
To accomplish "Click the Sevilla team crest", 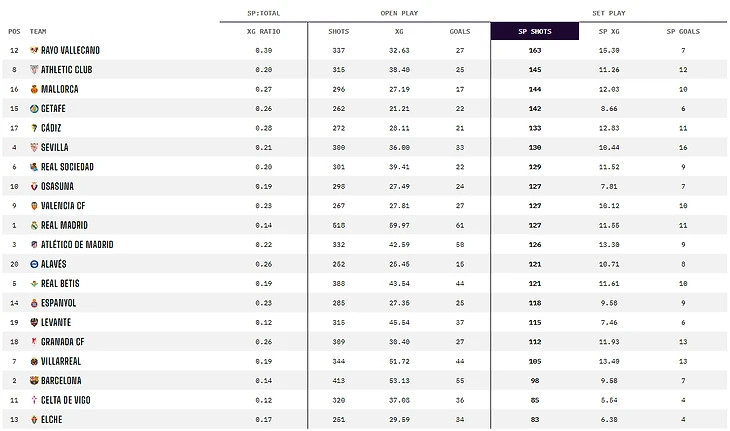I will coord(34,147).
